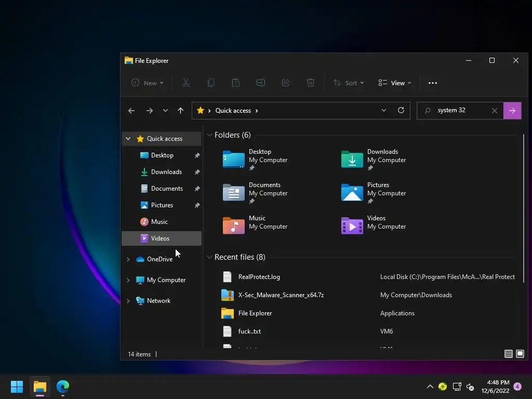Open the notification badge showing 4
532x399 pixels.
click(517, 387)
